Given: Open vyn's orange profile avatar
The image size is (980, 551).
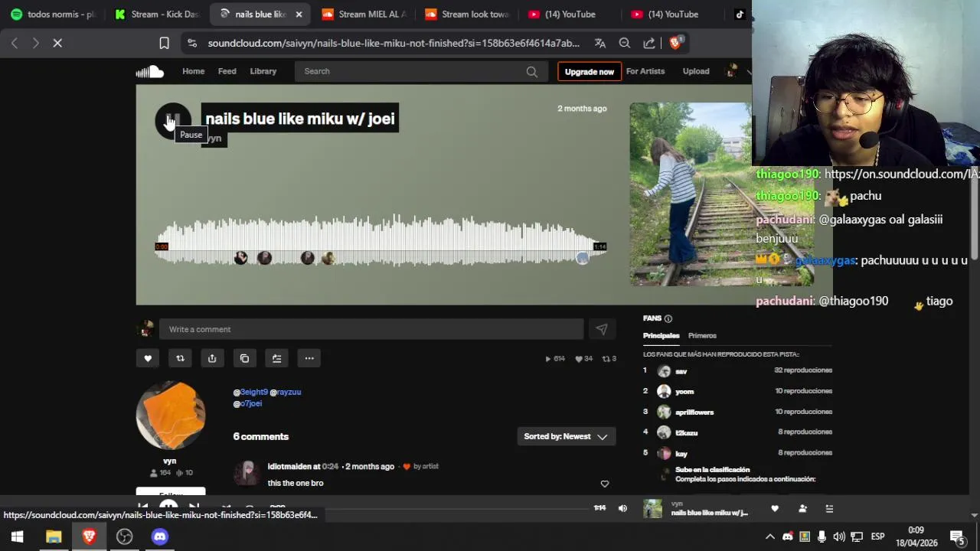Looking at the screenshot, I should coord(171,415).
